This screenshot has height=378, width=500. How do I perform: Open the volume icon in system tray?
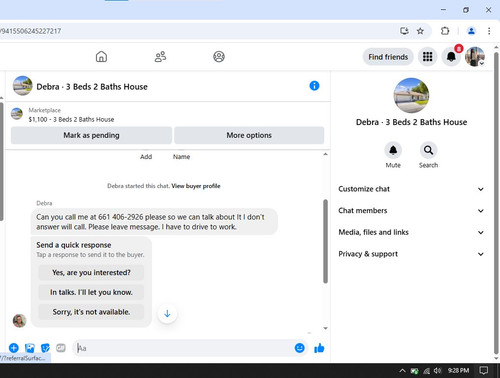(x=438, y=371)
